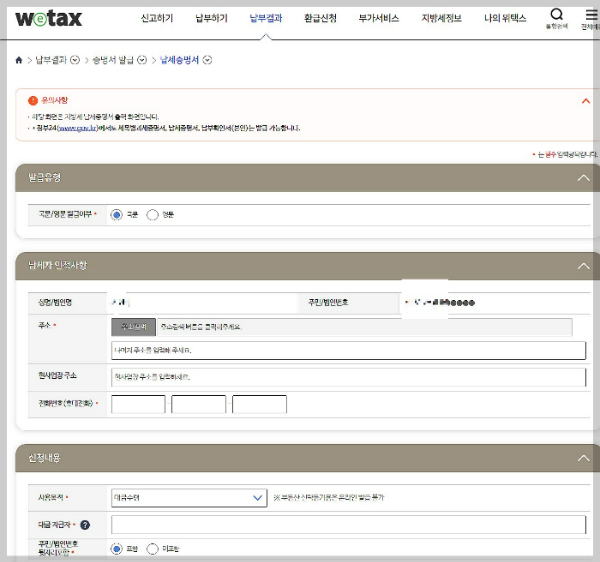
Task: Click the middle phone number box
Action: click(x=199, y=404)
